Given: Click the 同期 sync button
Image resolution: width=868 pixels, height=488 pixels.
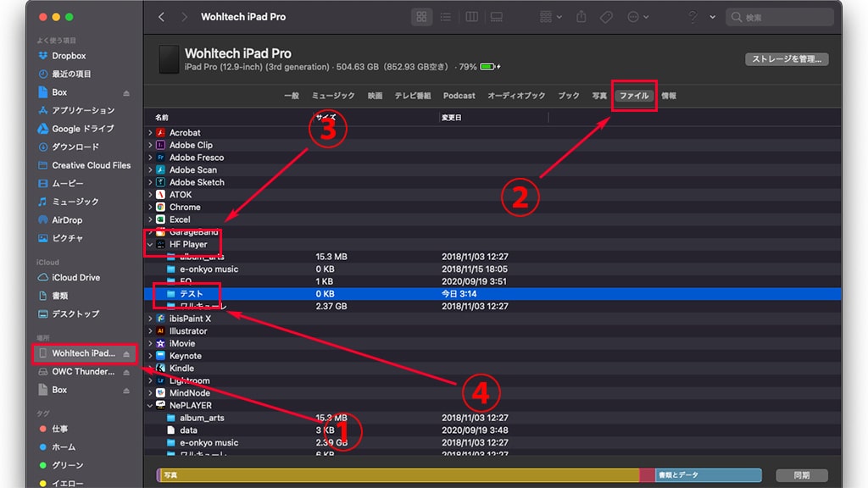Looking at the screenshot, I should tap(802, 475).
